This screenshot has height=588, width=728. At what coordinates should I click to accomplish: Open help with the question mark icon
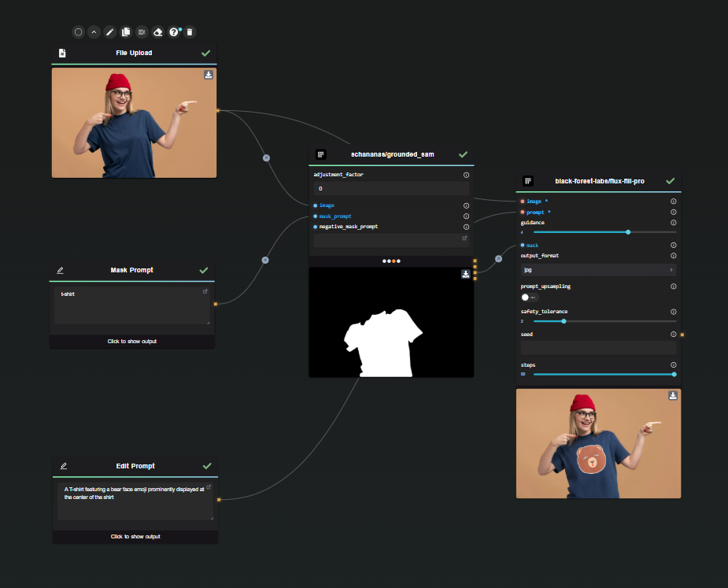[x=174, y=32]
